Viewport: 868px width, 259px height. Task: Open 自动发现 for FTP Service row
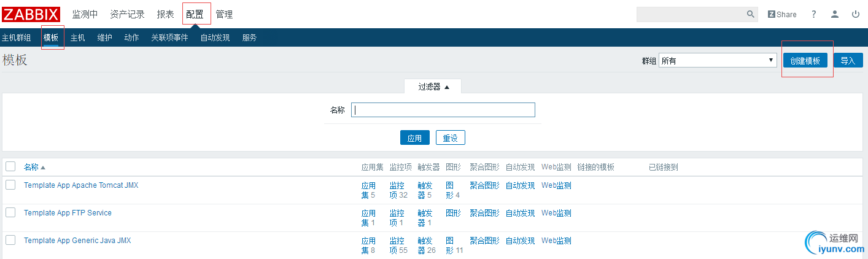[521, 213]
